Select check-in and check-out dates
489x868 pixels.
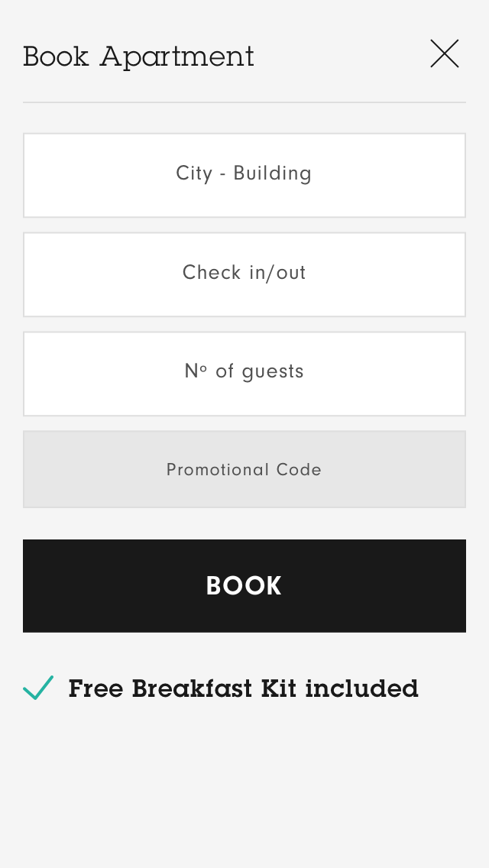click(x=244, y=274)
